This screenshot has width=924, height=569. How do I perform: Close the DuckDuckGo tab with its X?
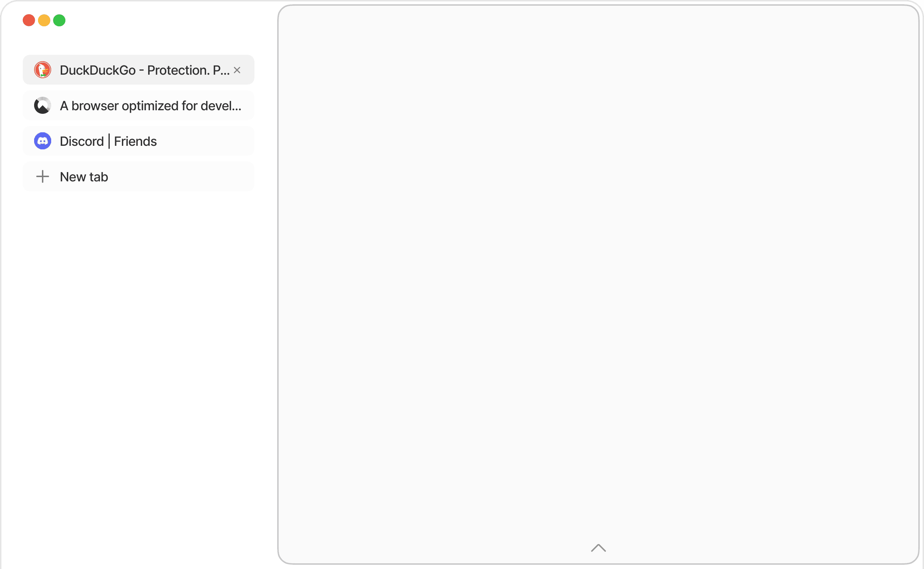(x=237, y=70)
